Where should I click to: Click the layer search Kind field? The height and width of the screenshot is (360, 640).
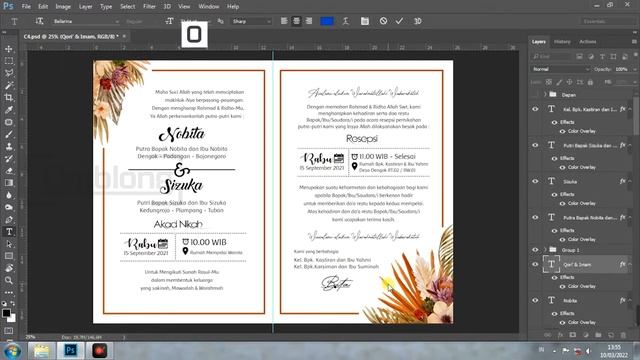point(551,57)
